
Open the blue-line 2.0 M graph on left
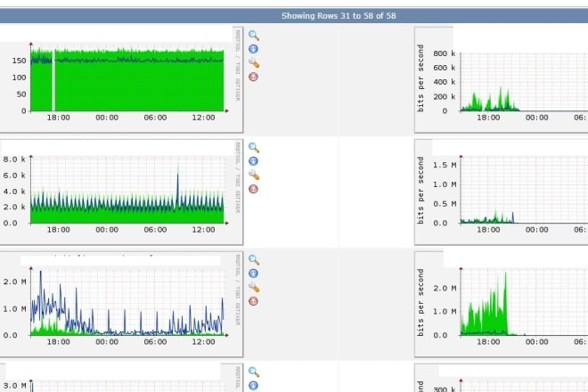121,304
